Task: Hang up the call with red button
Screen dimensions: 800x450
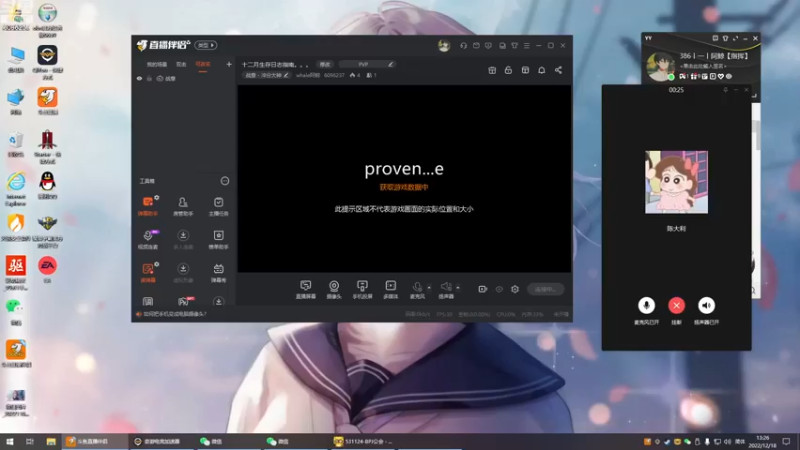Action: point(677,306)
